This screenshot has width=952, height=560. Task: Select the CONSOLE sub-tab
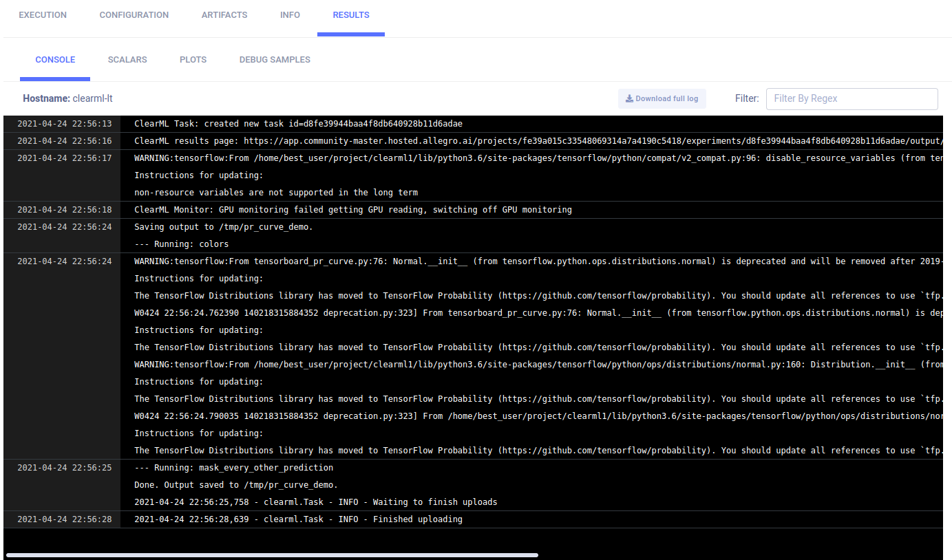click(x=55, y=60)
